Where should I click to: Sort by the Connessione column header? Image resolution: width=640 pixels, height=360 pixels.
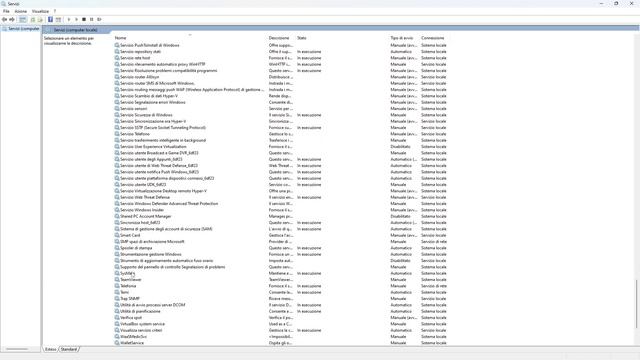[x=434, y=38]
